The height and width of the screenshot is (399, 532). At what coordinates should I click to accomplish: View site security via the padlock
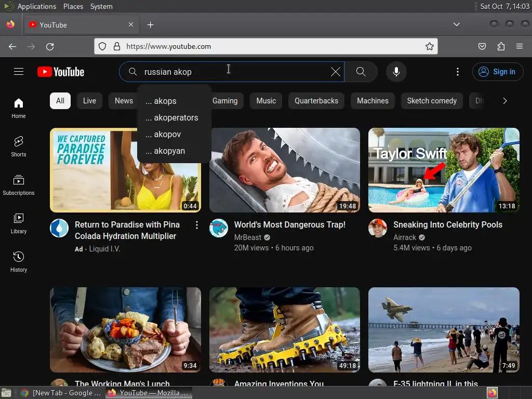click(x=117, y=46)
